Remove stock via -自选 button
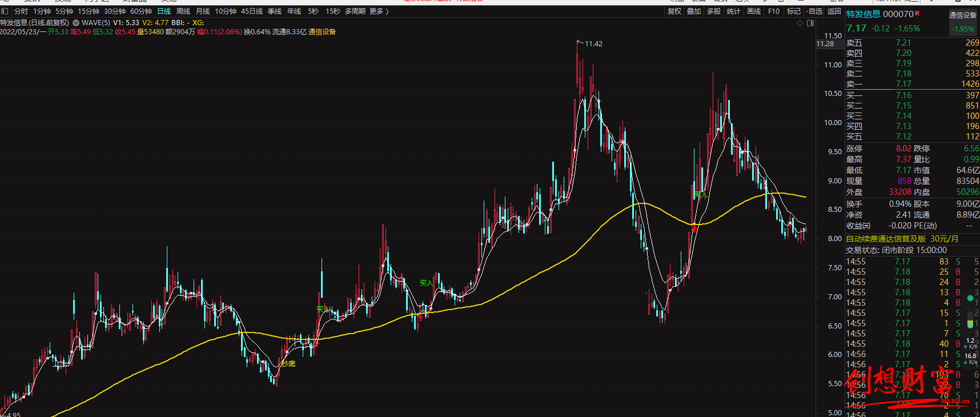 pos(814,11)
